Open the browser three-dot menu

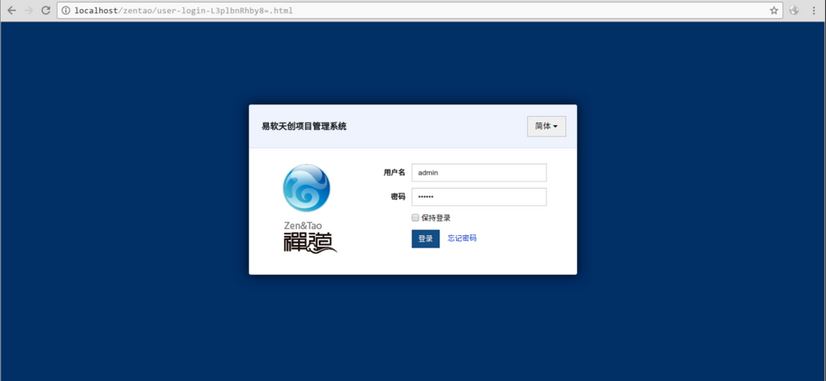[x=814, y=11]
